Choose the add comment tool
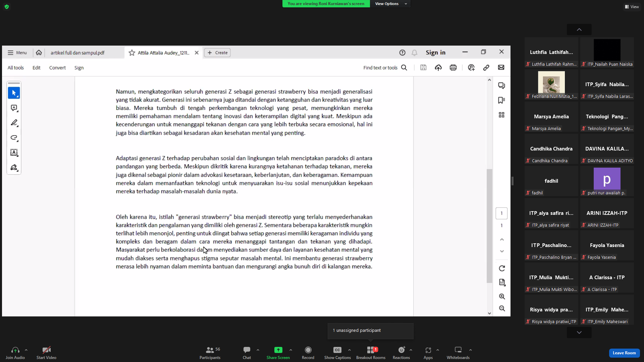 tap(14, 108)
